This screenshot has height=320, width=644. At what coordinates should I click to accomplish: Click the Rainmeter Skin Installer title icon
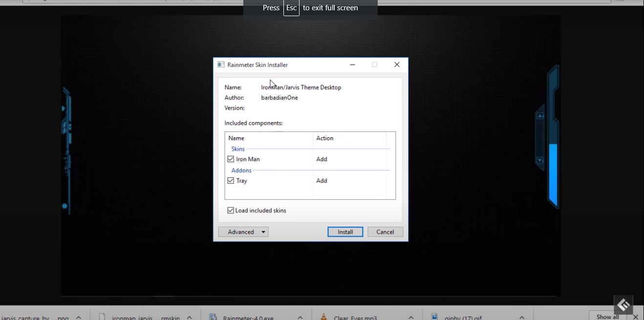pyautogui.click(x=221, y=64)
